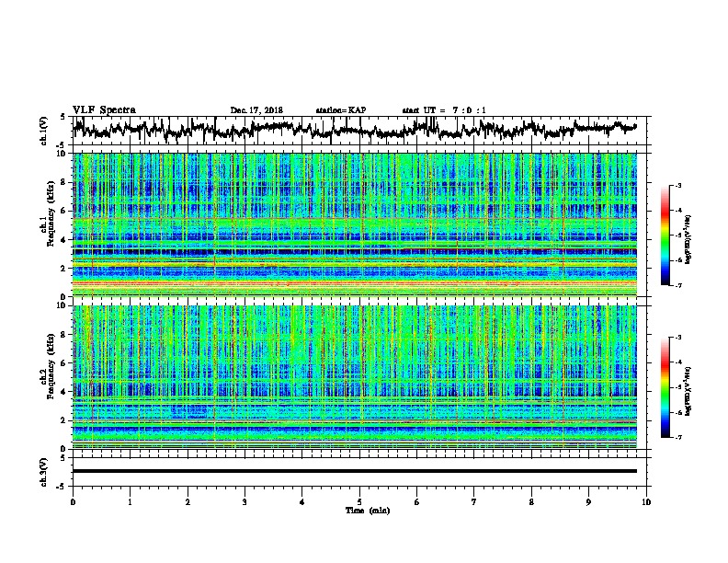Click the ch.1 waveform trace panel

pos(359,131)
